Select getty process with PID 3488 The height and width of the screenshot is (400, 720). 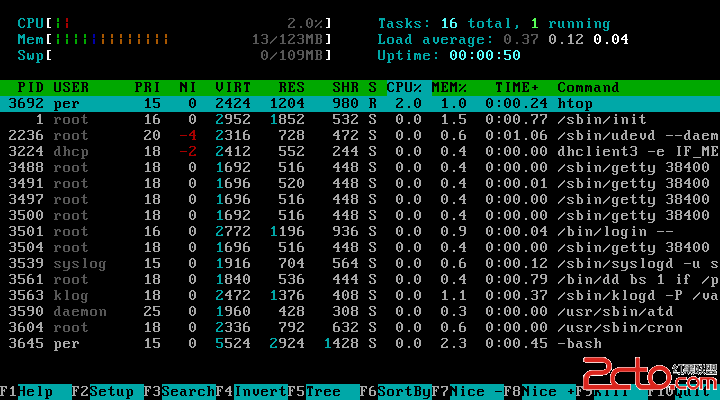360,168
